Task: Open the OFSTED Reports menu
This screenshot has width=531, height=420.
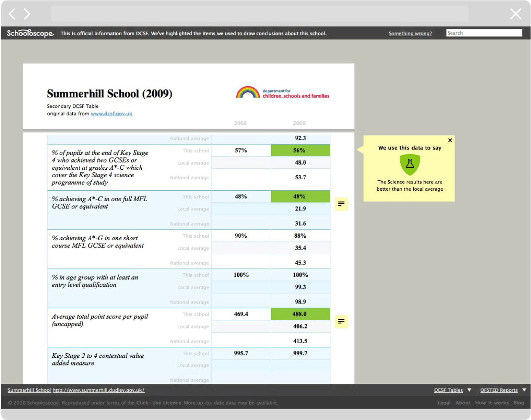Action: point(499,390)
